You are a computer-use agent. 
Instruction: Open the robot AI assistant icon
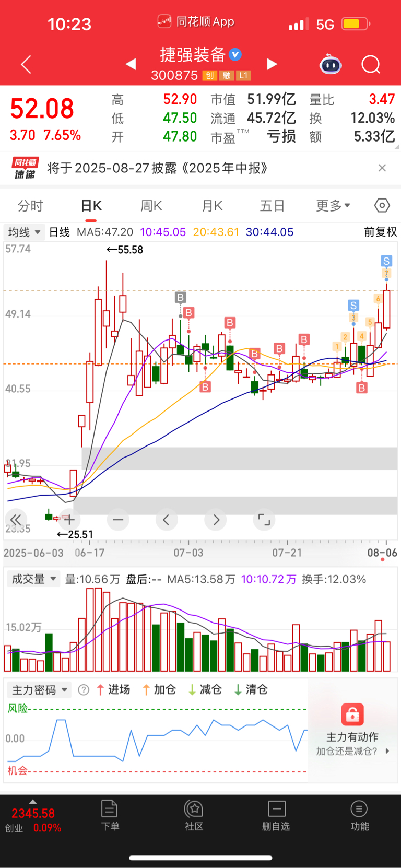pos(331,64)
